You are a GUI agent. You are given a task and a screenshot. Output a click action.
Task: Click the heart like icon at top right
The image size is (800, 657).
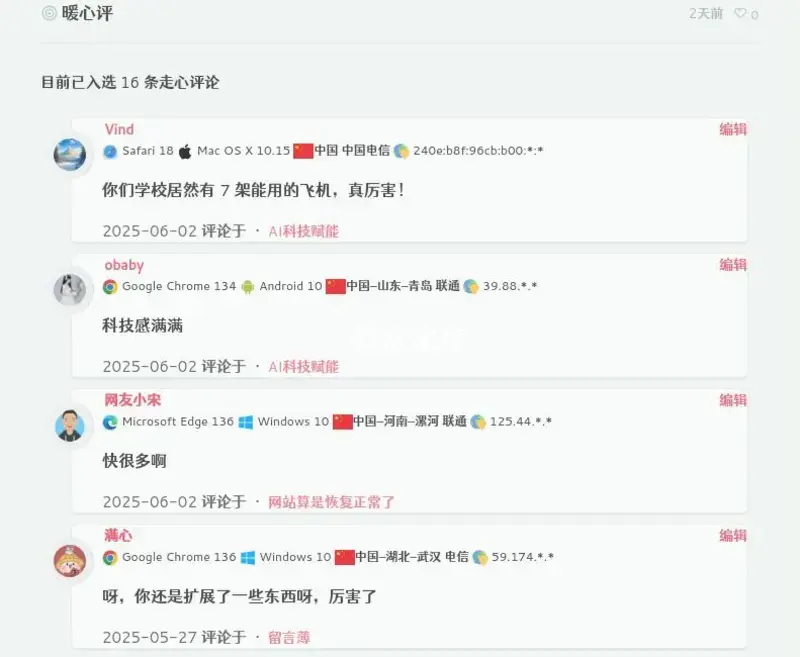[x=740, y=13]
